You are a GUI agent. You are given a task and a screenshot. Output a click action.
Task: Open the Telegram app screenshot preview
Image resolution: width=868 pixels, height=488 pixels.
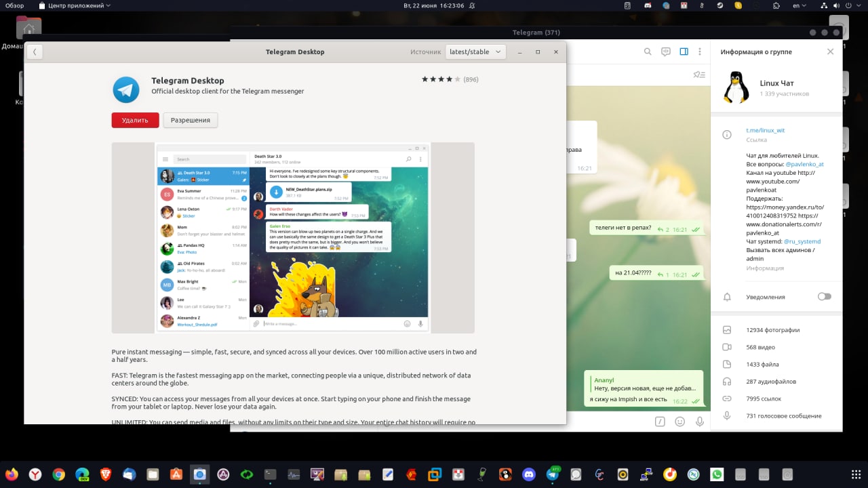293,237
